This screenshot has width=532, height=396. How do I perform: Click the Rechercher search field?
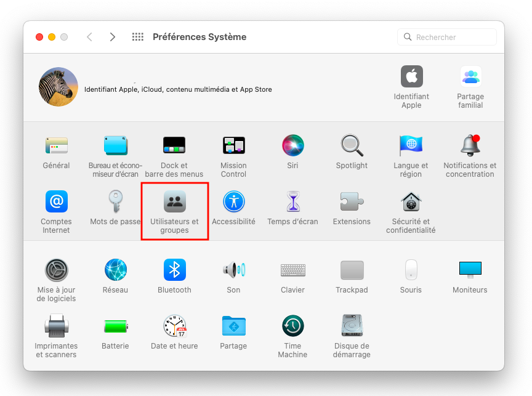453,37
